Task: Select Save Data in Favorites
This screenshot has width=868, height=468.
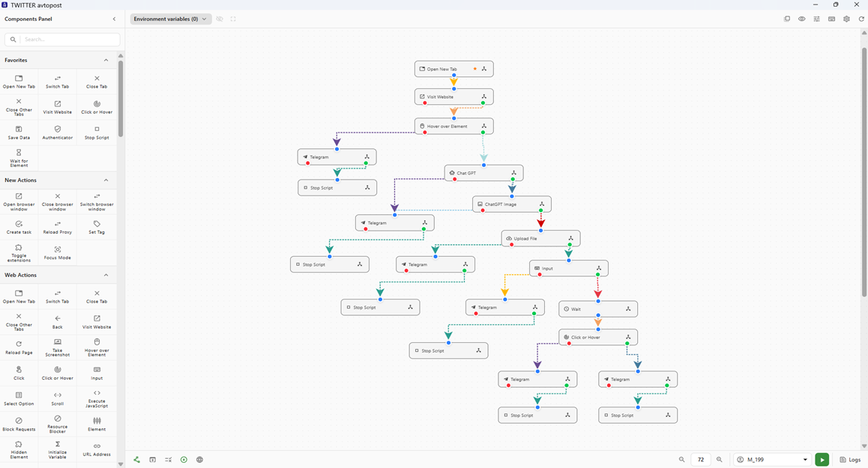Action: click(x=19, y=133)
